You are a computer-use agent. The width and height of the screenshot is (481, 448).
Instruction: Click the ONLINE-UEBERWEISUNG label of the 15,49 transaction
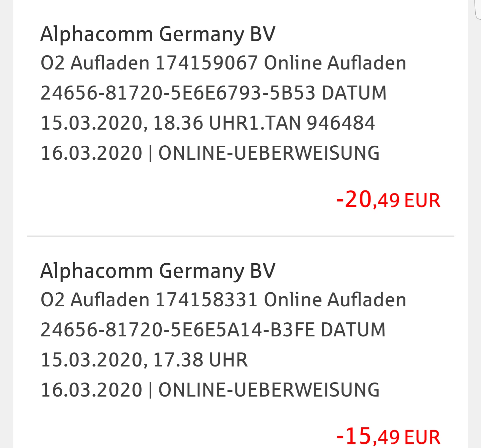click(x=269, y=390)
